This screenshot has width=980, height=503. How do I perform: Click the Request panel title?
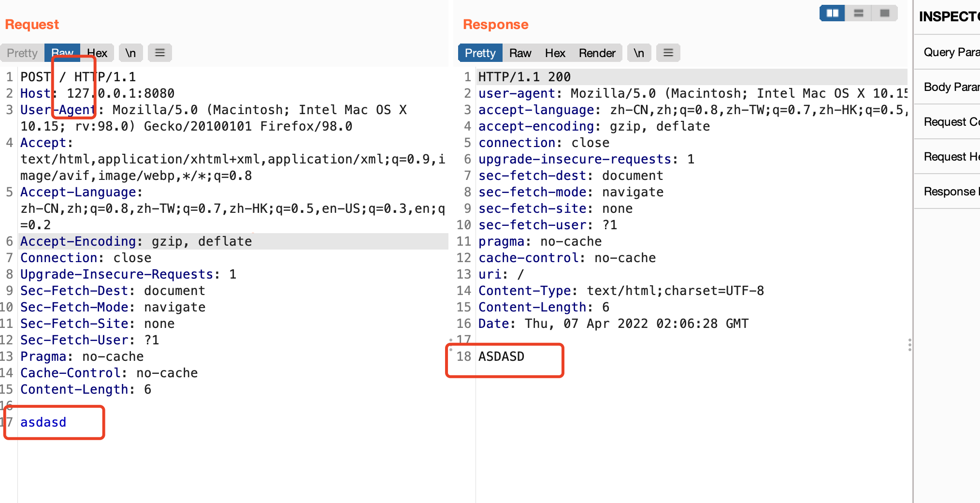(32, 24)
